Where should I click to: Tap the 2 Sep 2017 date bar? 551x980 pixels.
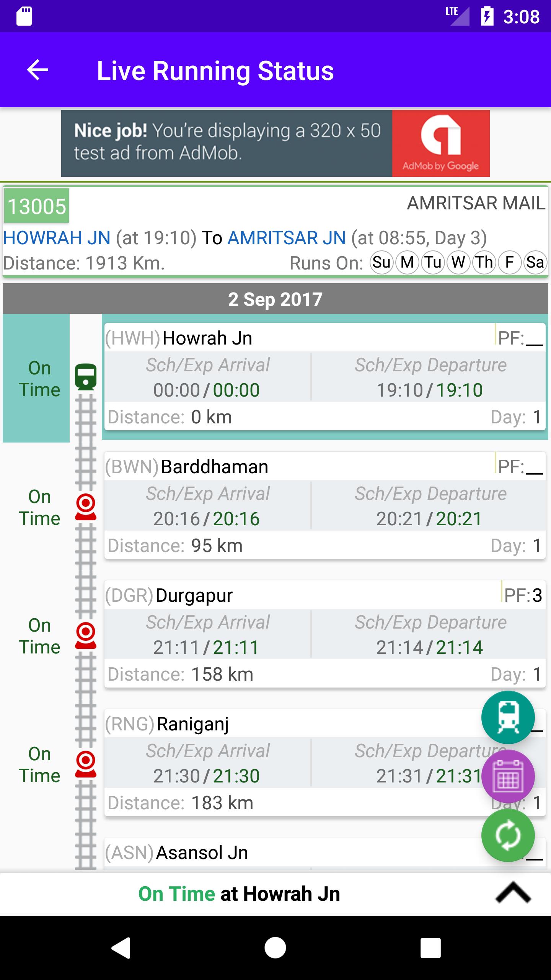tap(275, 299)
